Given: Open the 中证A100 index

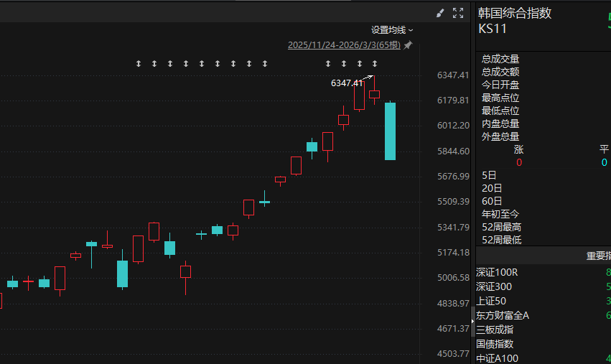Looking at the screenshot, I should pos(497,358).
